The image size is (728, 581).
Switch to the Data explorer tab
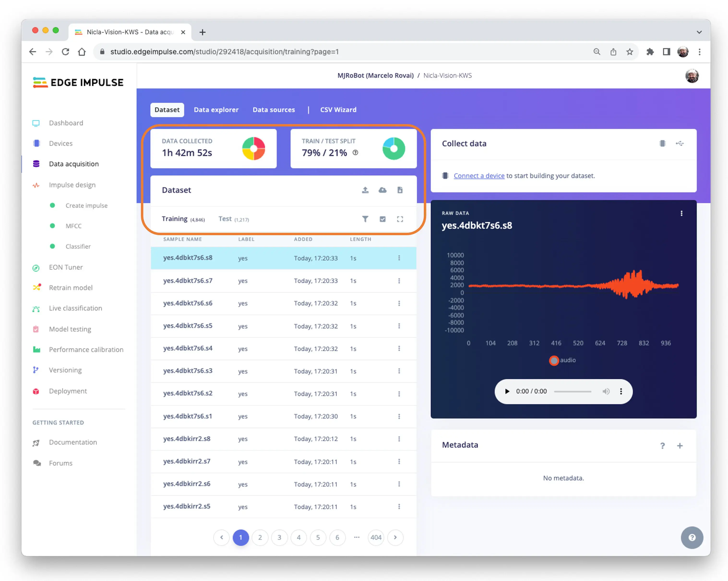(x=216, y=110)
